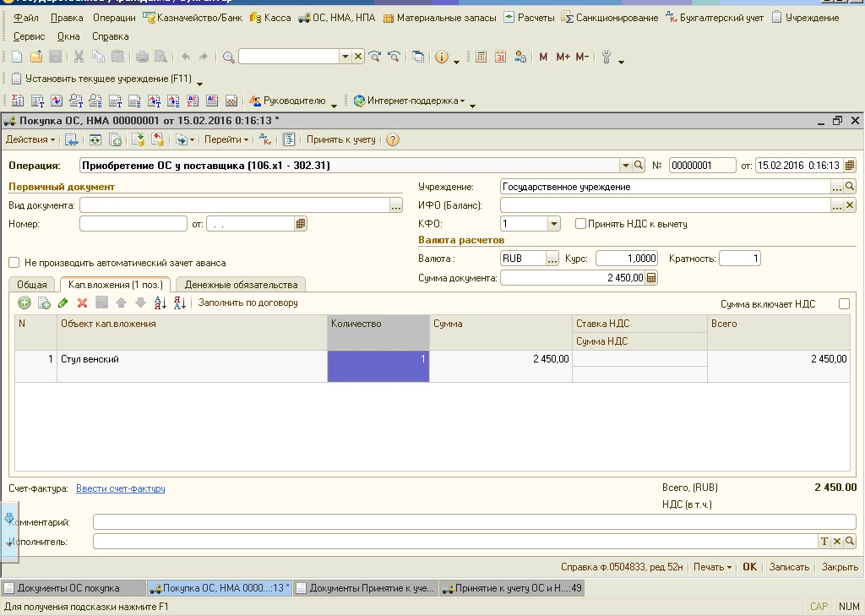Open the Операции menu
Viewport: 865px width, 616px height.
(114, 18)
